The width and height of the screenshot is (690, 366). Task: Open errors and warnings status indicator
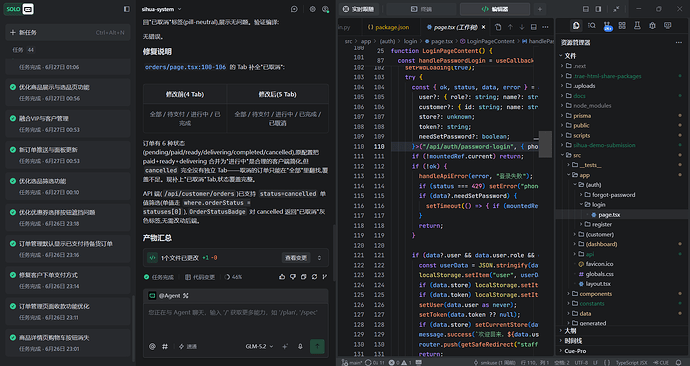click(400, 362)
